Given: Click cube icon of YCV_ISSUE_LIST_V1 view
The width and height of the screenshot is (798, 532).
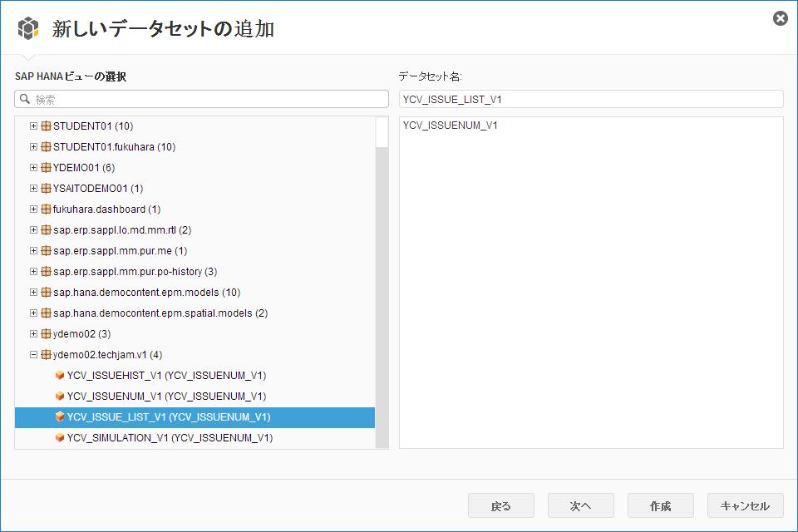Looking at the screenshot, I should pos(60,417).
